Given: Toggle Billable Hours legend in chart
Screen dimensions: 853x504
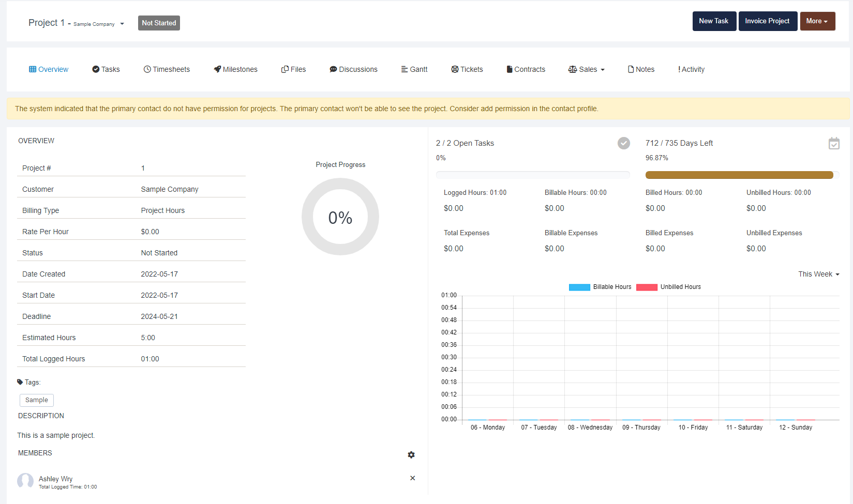Looking at the screenshot, I should (600, 287).
